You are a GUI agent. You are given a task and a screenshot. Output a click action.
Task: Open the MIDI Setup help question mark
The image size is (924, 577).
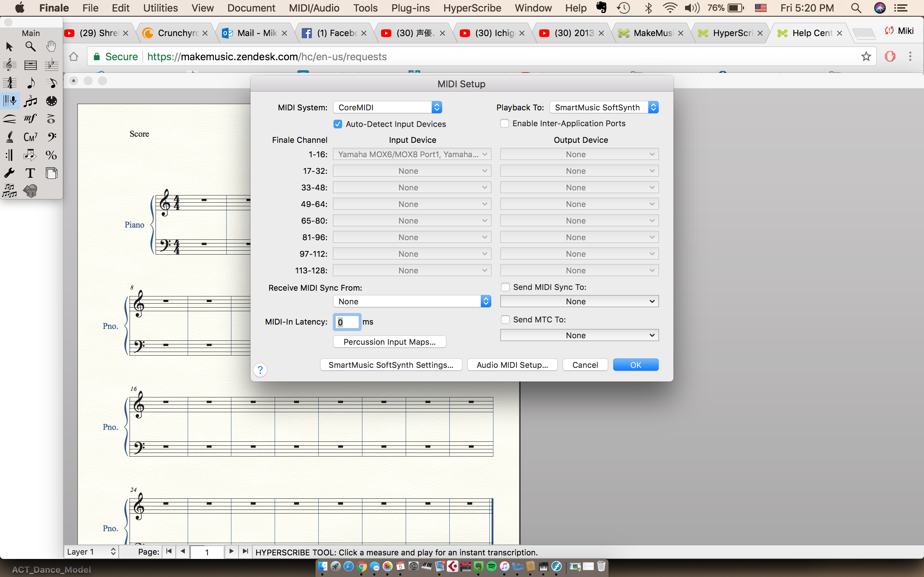[260, 370]
